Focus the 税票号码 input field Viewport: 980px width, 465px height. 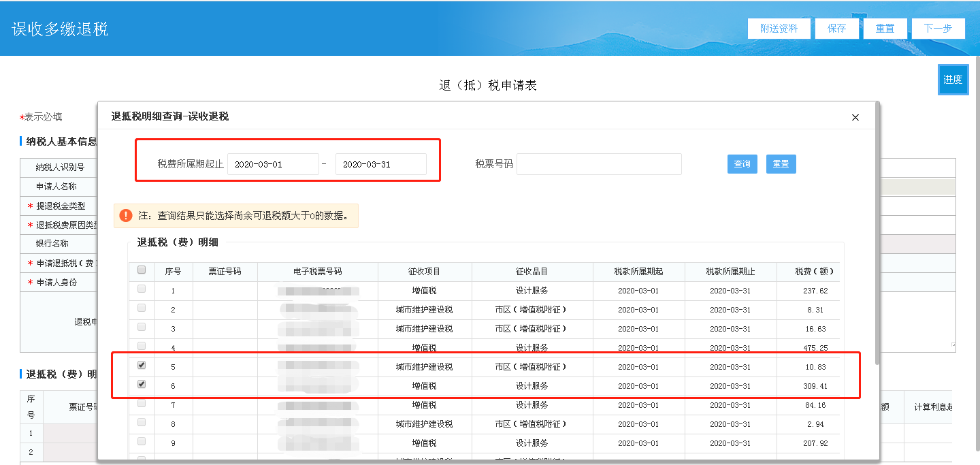[x=599, y=164]
